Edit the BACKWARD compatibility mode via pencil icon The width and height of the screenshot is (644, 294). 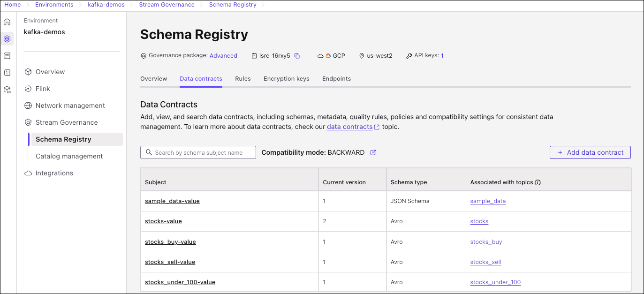pos(373,152)
